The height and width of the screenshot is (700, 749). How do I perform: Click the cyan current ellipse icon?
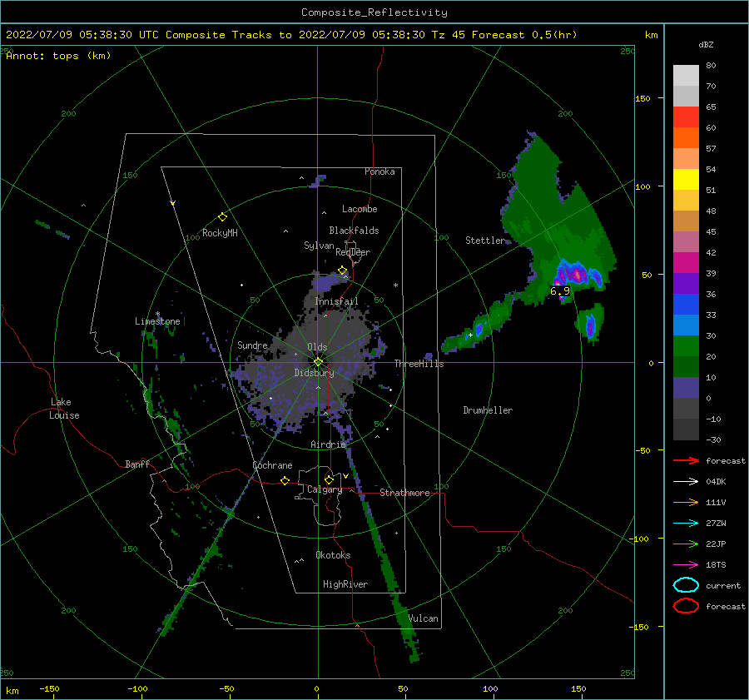pos(686,585)
